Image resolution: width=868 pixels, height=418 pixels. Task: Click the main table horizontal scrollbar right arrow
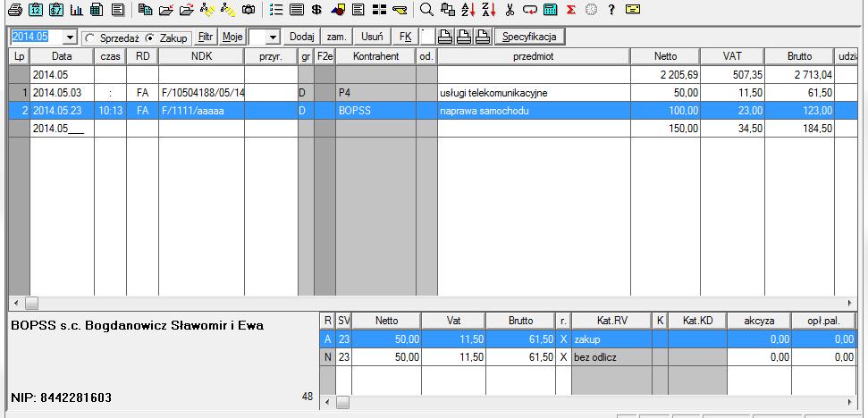point(862,303)
